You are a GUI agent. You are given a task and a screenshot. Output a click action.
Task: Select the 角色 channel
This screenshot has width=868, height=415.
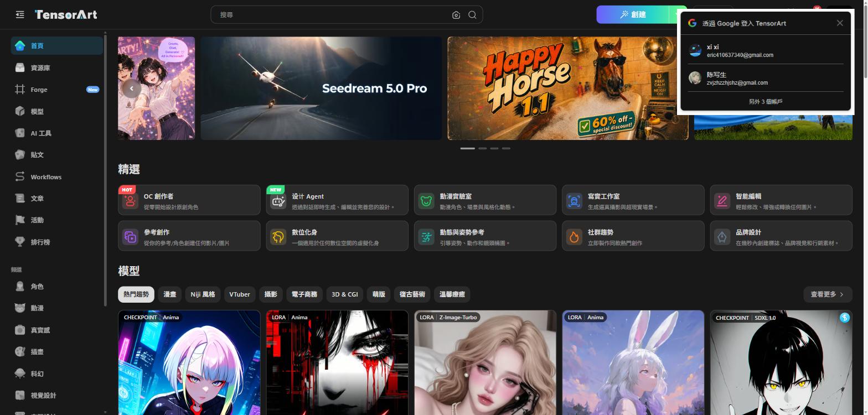tap(56, 287)
